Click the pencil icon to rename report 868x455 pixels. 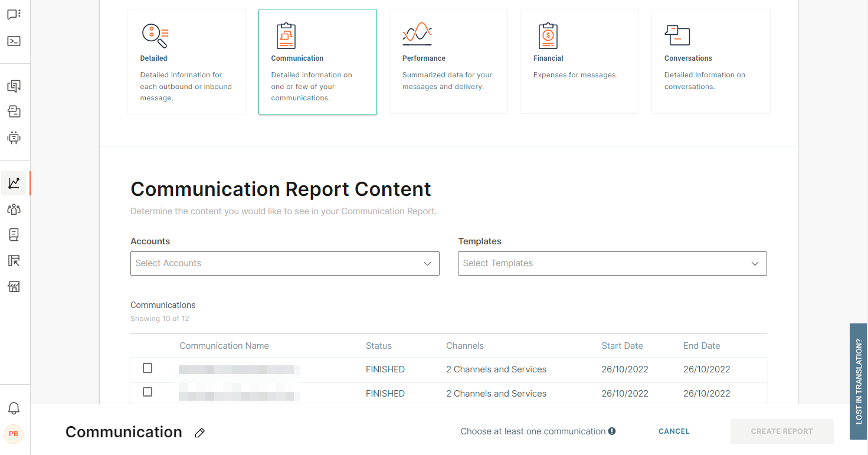[x=199, y=433]
